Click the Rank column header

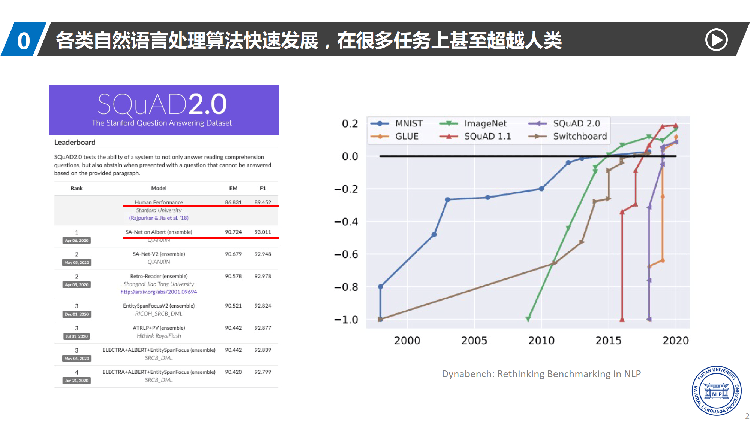77,188
